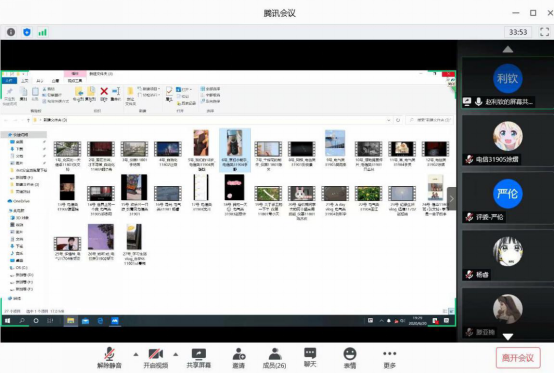
Task: Click the 33:53 meeting timer display
Action: coord(518,32)
